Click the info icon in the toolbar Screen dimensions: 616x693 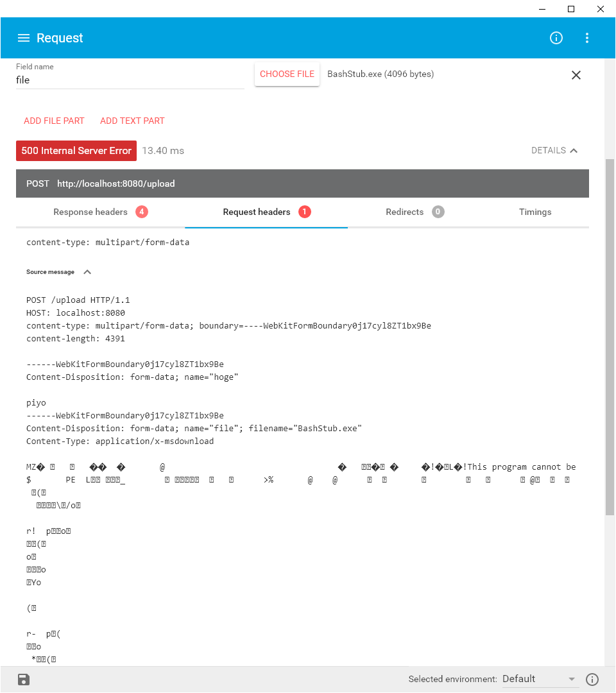[x=556, y=38]
